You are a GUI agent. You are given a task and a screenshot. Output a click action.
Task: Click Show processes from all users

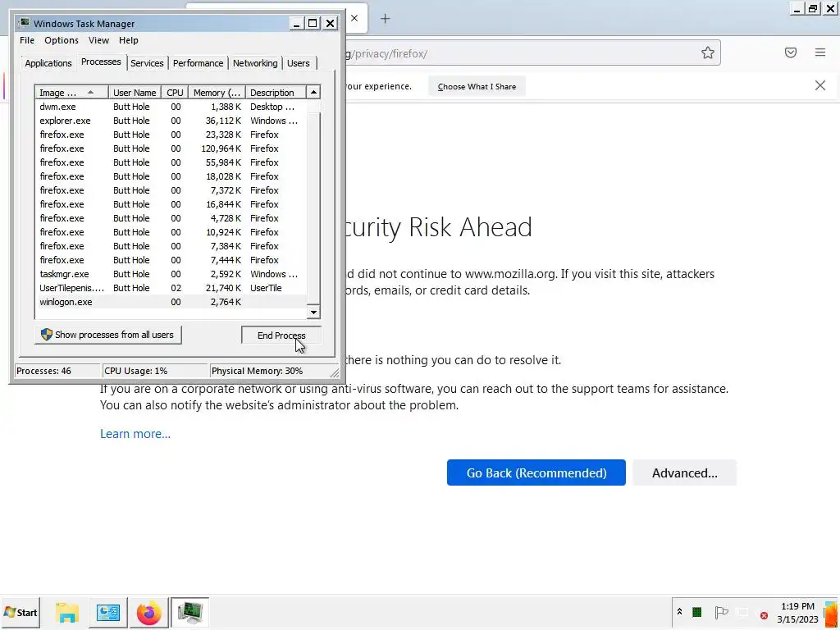point(108,335)
